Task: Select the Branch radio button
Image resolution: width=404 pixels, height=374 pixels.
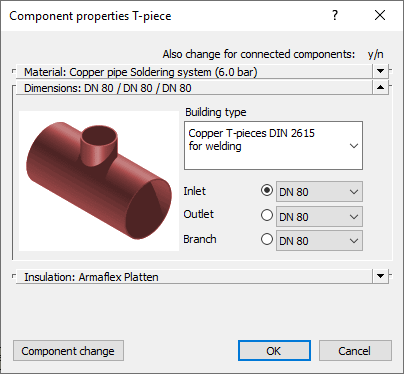Action: click(x=267, y=239)
